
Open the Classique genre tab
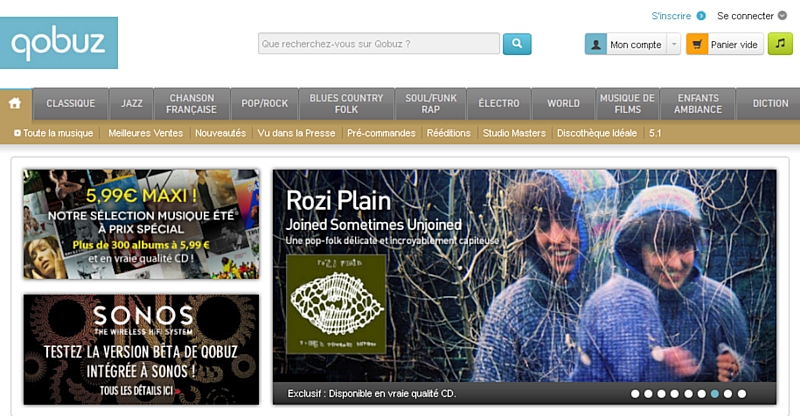71,104
